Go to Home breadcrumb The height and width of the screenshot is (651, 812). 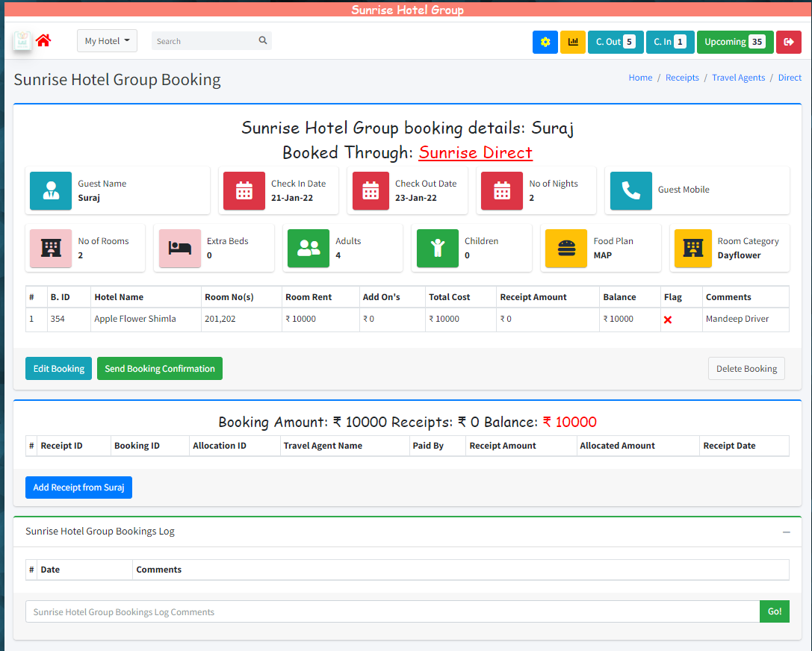click(641, 78)
